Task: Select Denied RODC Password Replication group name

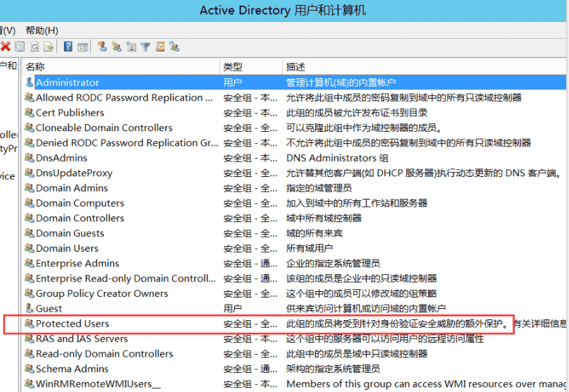Action: [127, 143]
